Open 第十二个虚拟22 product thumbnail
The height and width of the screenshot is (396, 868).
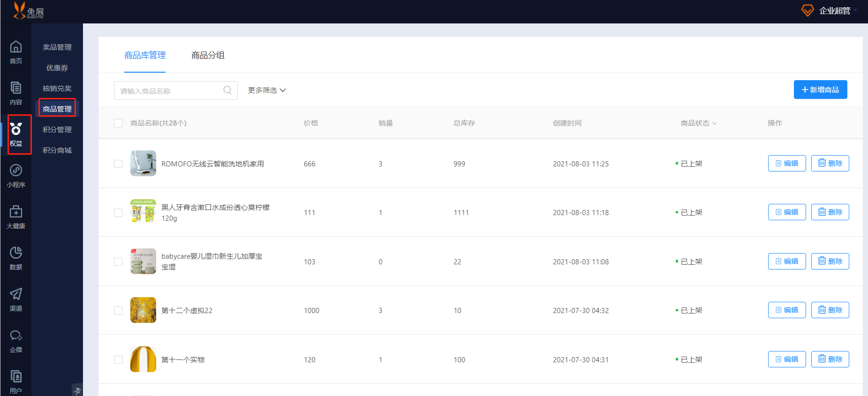coord(143,310)
